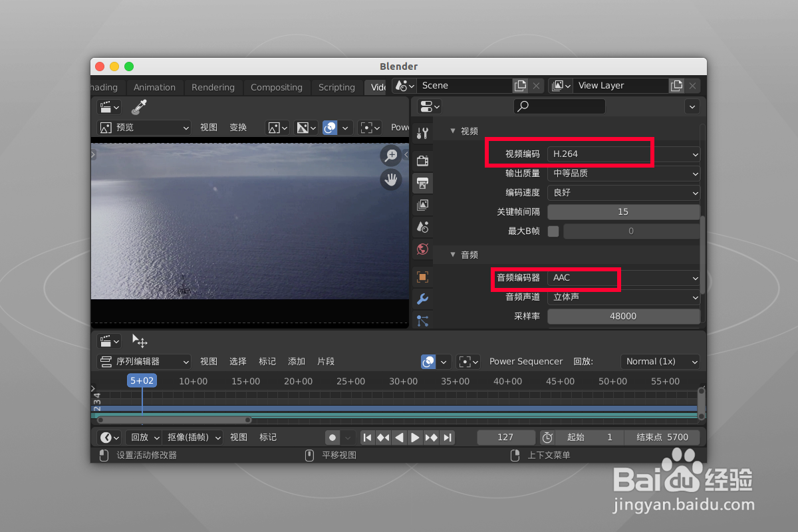The height and width of the screenshot is (532, 798).
Task: Jump to the previous keyframe
Action: click(383, 437)
